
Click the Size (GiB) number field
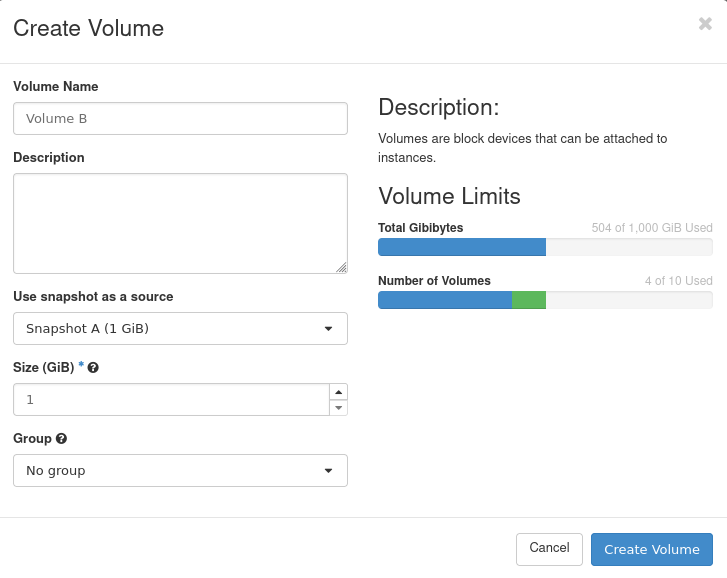(170, 399)
